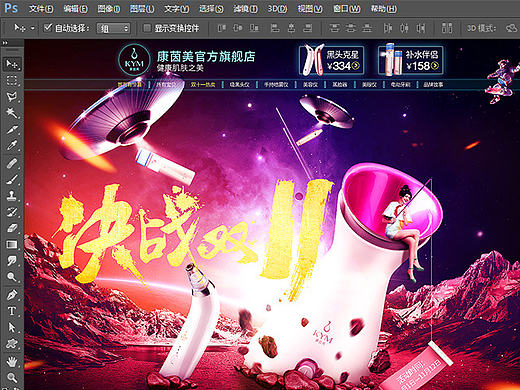This screenshot has width=520, height=390.
Task: Select the Horizontal Type tool
Action: point(12,311)
